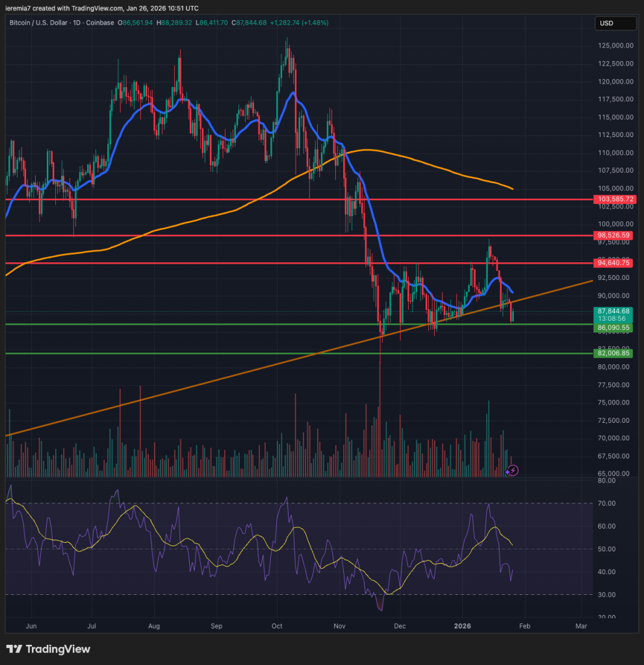The width and height of the screenshot is (644, 665).
Task: Click the Dec label on the time axis
Action: pos(400,626)
